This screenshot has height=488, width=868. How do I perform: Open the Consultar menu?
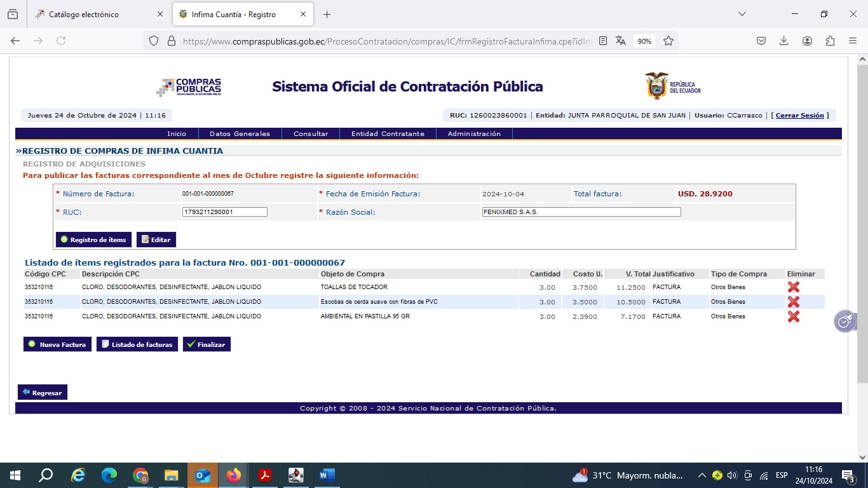pos(311,134)
